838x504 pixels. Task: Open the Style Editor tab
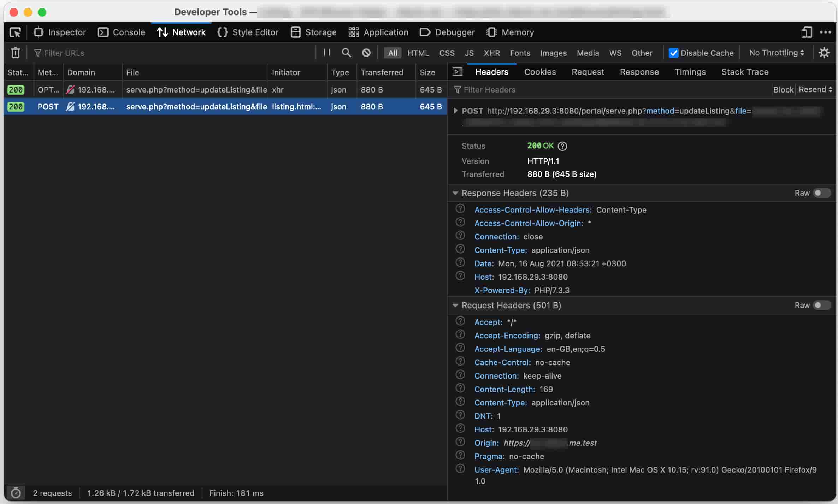(248, 32)
